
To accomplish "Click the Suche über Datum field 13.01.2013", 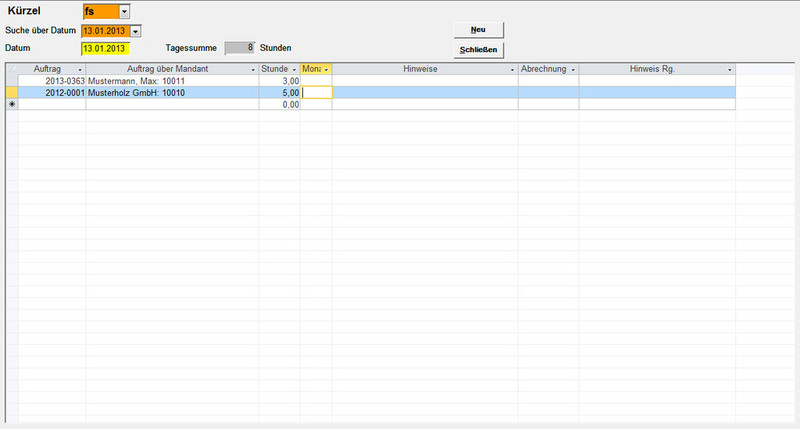I will pos(106,31).
